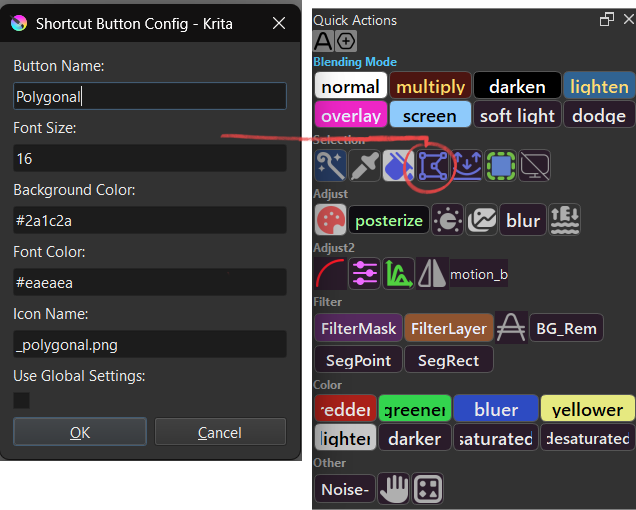Click the image chart adjustment icon
Screen dimensions: 636x510
click(481, 219)
